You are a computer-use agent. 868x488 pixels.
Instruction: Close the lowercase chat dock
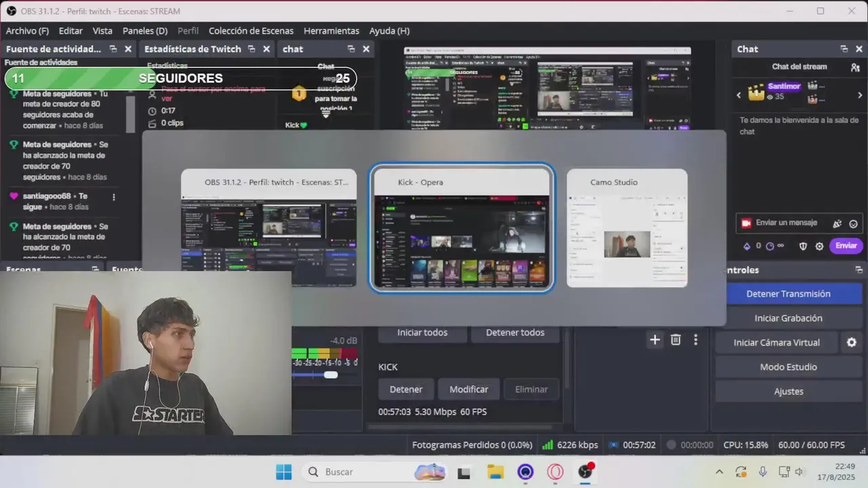click(366, 49)
